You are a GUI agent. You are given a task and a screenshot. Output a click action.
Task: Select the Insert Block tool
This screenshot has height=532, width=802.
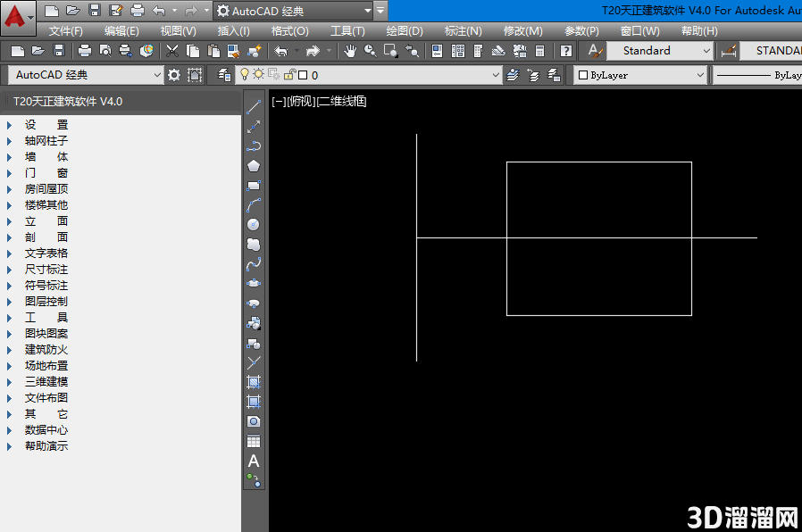pyautogui.click(x=254, y=323)
